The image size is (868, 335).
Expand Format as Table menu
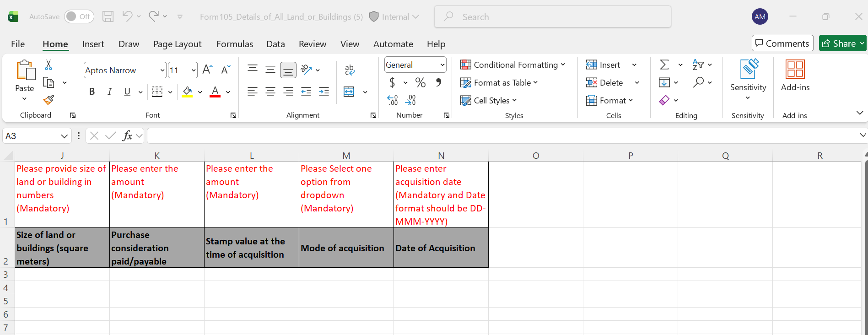[x=499, y=82]
